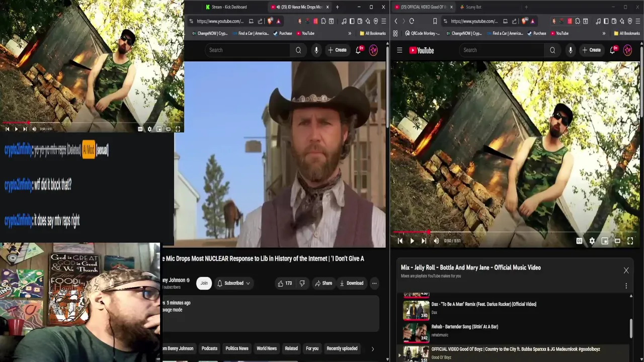Skip to next video in right YouTube player
The image size is (644, 362).
click(x=424, y=241)
